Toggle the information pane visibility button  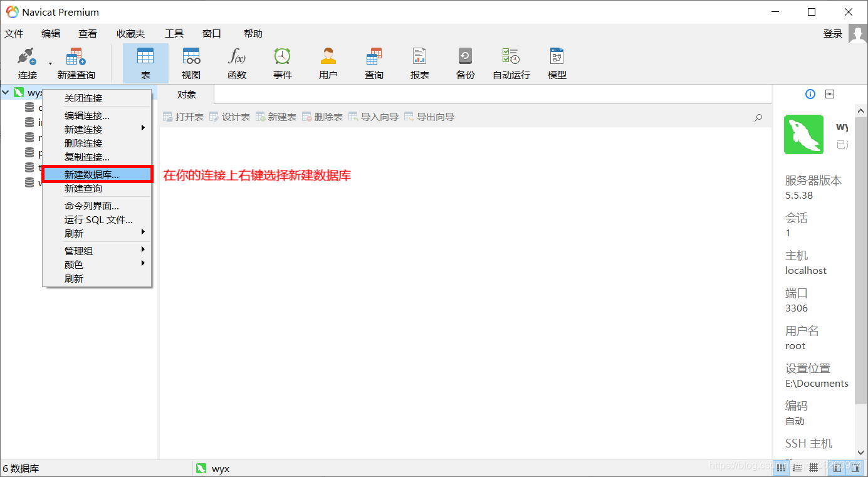pyautogui.click(x=855, y=468)
